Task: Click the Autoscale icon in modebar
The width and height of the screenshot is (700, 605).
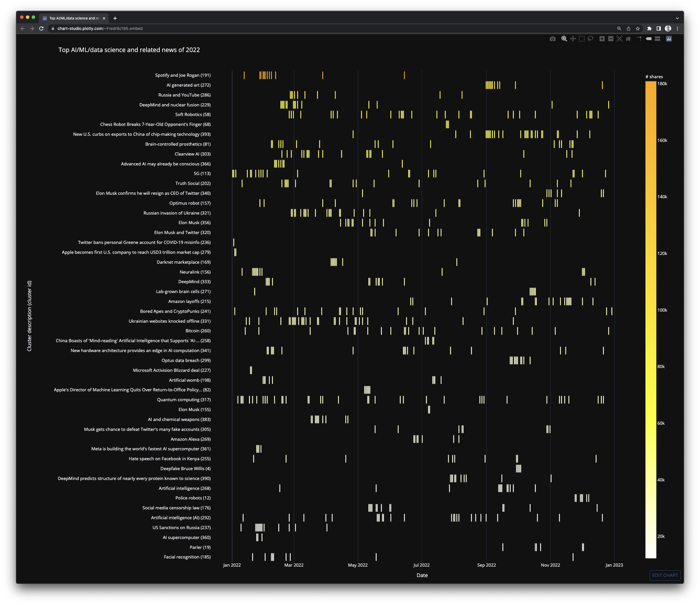Action: click(x=619, y=39)
